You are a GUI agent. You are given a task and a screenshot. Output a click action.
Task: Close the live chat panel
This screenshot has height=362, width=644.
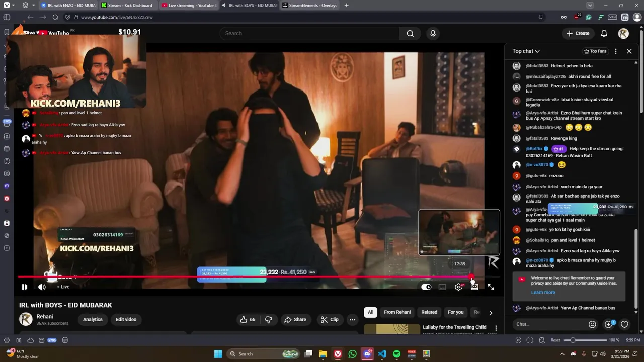[629, 51]
